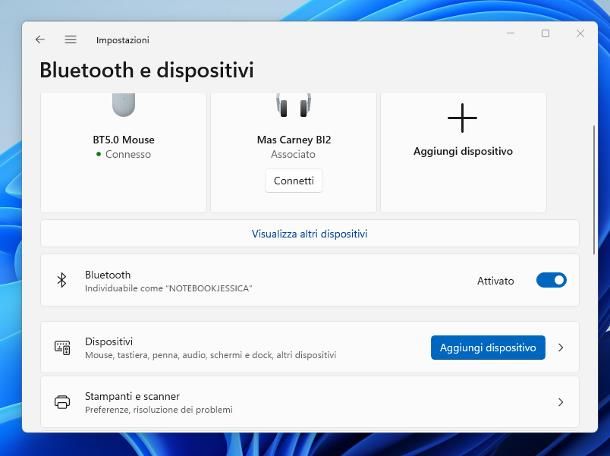Viewport: 610px width, 456px height.
Task: Click the vertical scrollbar thumb
Action: pyautogui.click(x=594, y=190)
